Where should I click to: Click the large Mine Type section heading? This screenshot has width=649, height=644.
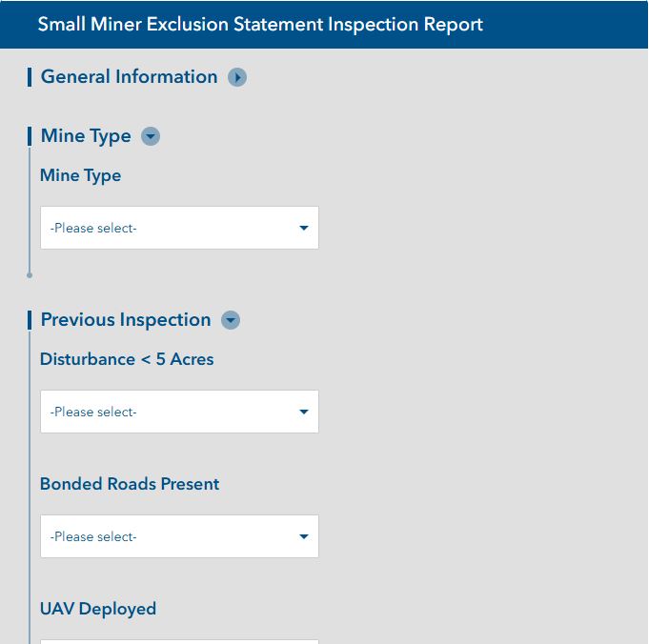coord(86,136)
